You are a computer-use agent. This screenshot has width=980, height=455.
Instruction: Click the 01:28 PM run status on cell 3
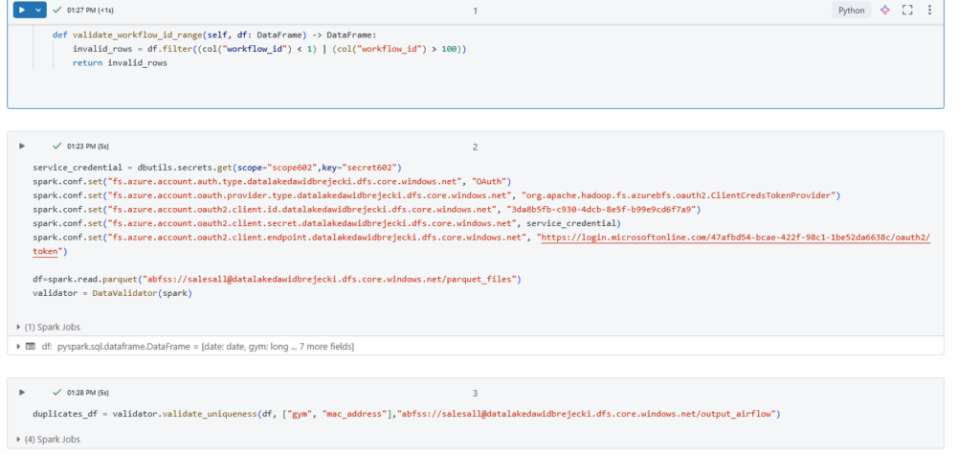coord(88,393)
